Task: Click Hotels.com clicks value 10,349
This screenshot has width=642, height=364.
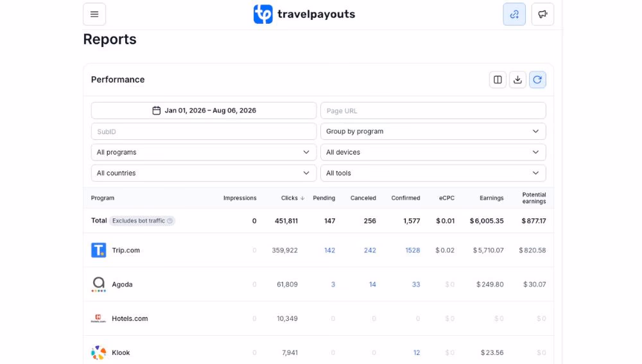Action: [287, 318]
